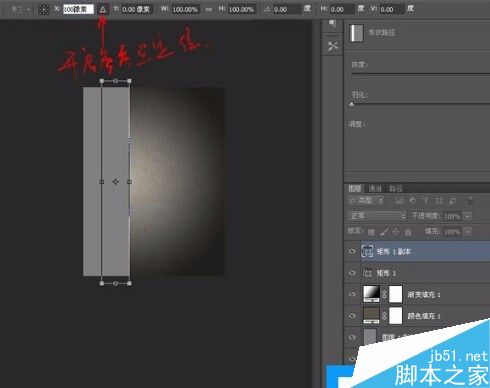This screenshot has width=490, height=388.
Task: Click the 矩形 1 副本 shape thumbnail
Action: coord(367,251)
